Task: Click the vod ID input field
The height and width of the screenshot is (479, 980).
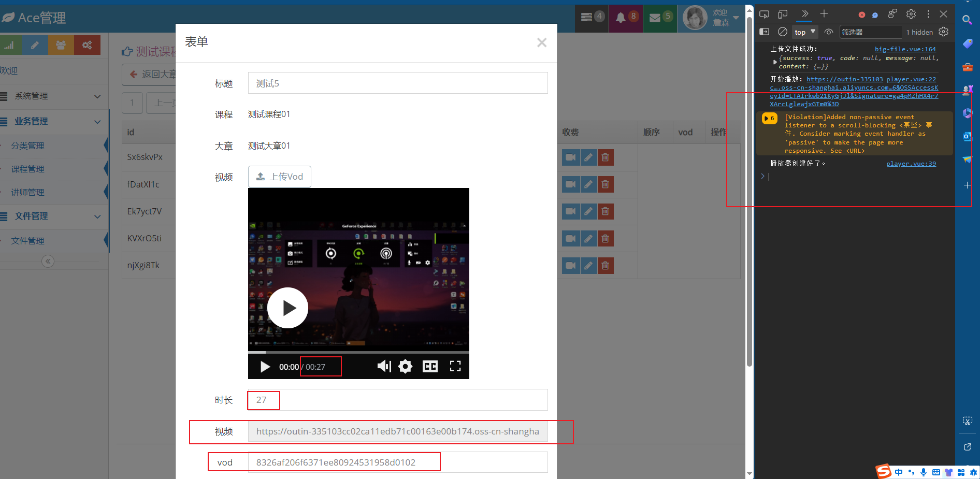Action: [x=398, y=462]
